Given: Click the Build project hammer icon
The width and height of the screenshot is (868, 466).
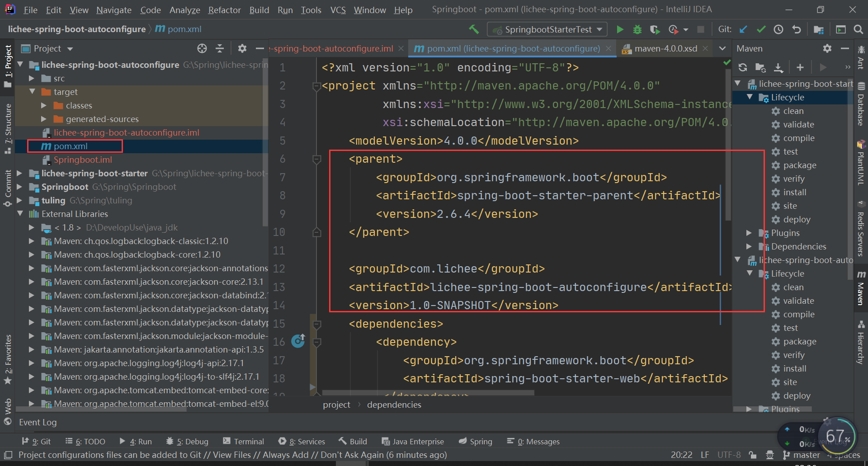Looking at the screenshot, I should [473, 29].
